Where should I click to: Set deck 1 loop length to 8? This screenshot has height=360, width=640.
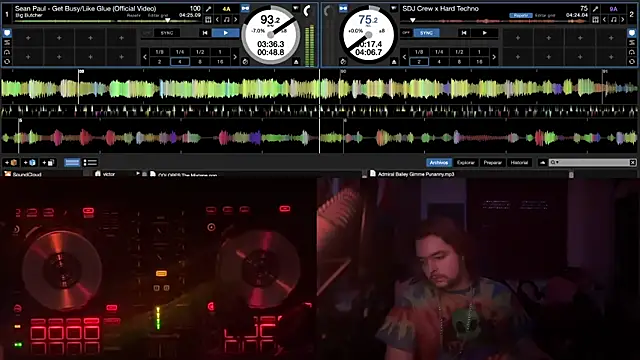200,62
